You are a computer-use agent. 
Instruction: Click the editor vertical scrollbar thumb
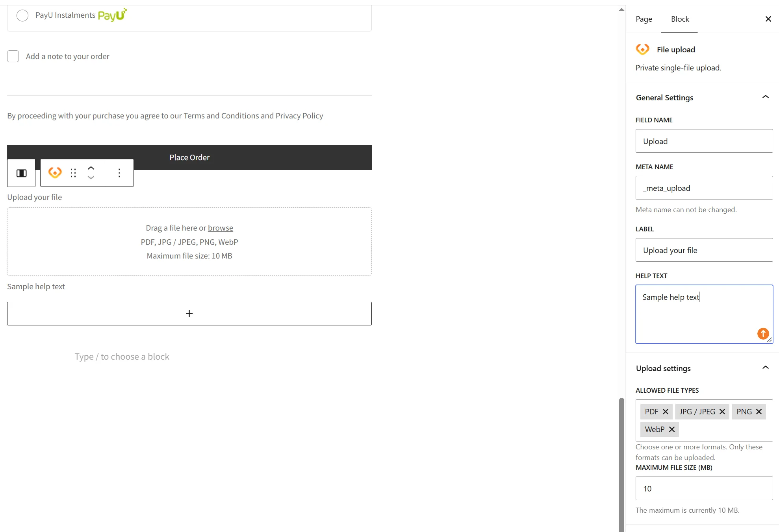(x=621, y=464)
